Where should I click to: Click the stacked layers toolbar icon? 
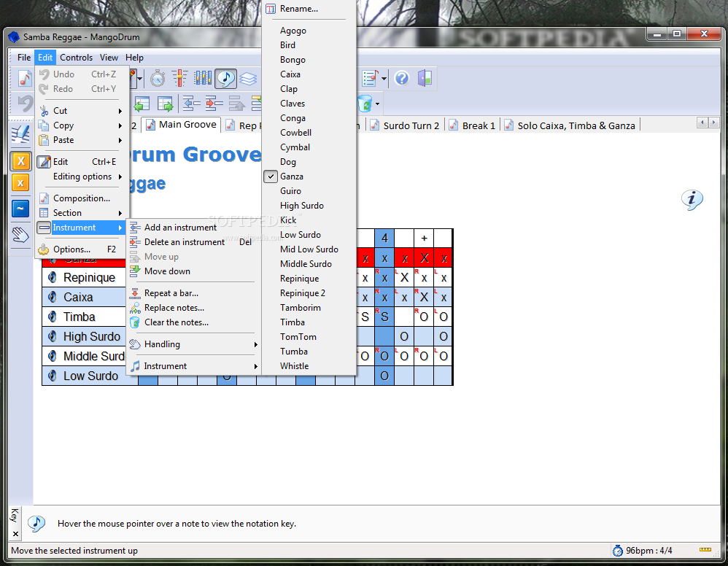[x=248, y=79]
